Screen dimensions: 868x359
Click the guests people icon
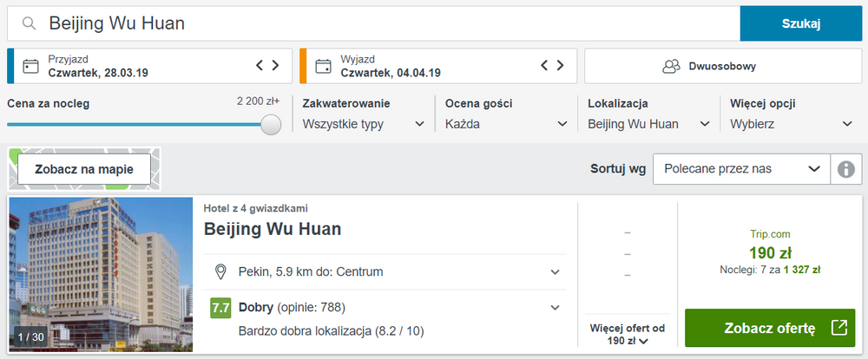coord(671,67)
